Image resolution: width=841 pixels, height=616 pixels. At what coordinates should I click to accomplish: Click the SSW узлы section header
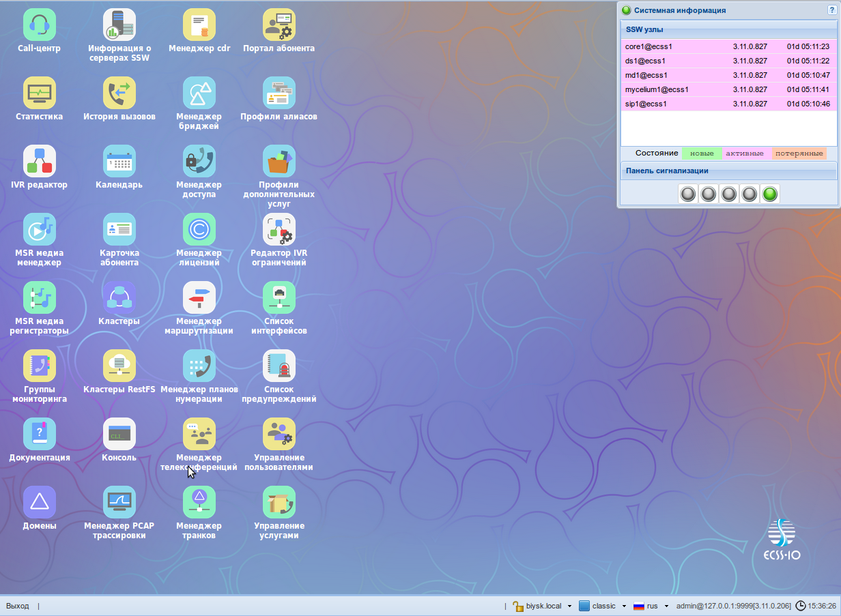[x=728, y=30]
